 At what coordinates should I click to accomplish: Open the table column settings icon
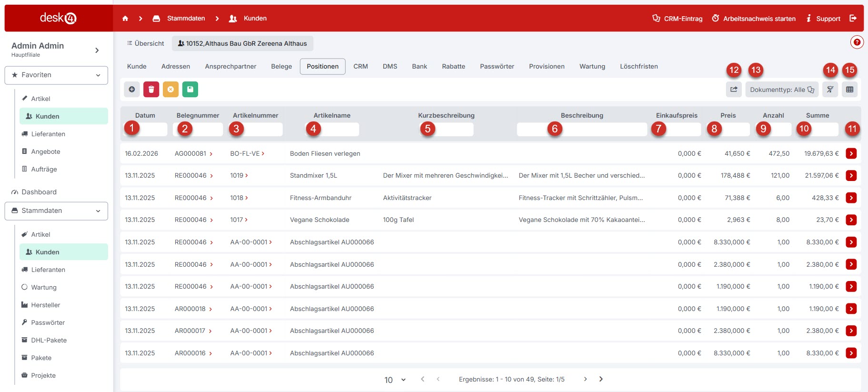(849, 90)
